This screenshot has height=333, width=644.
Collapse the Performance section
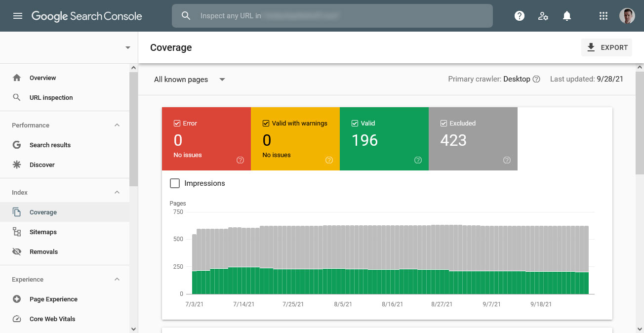(x=117, y=125)
